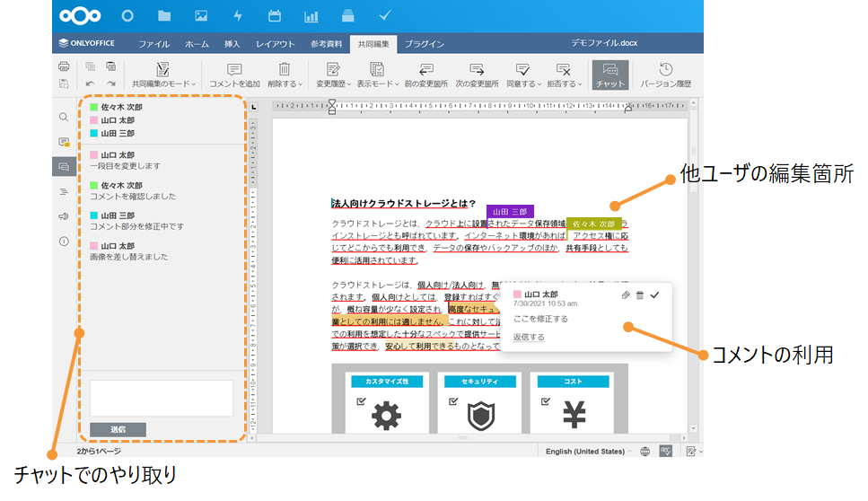This screenshot has width=868, height=501.
Task: Click the chat message input field
Action: [162, 398]
